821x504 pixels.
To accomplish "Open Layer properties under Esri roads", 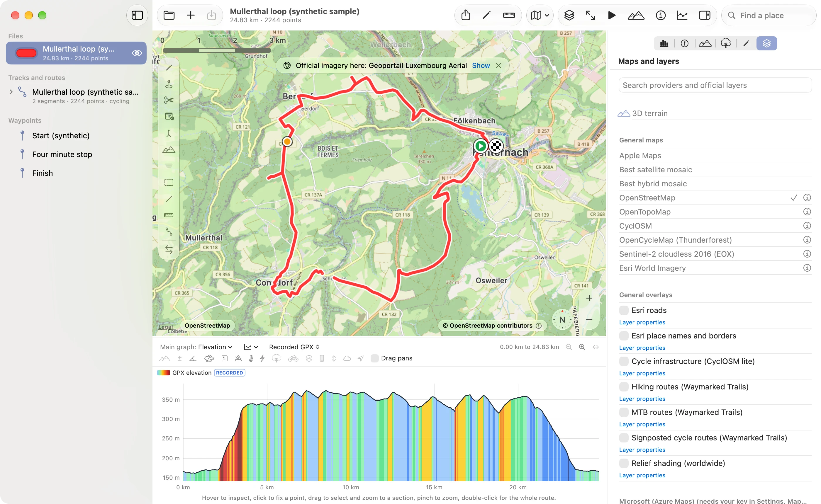I will pyautogui.click(x=642, y=322).
